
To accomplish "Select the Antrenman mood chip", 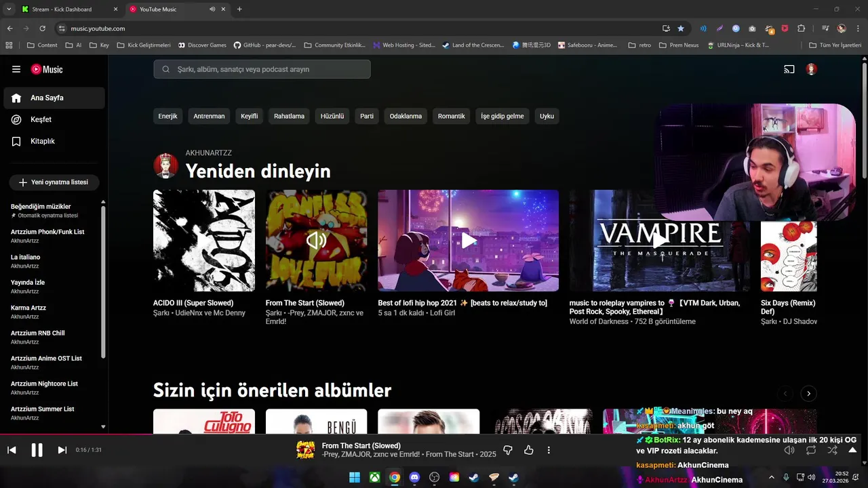I will [209, 116].
